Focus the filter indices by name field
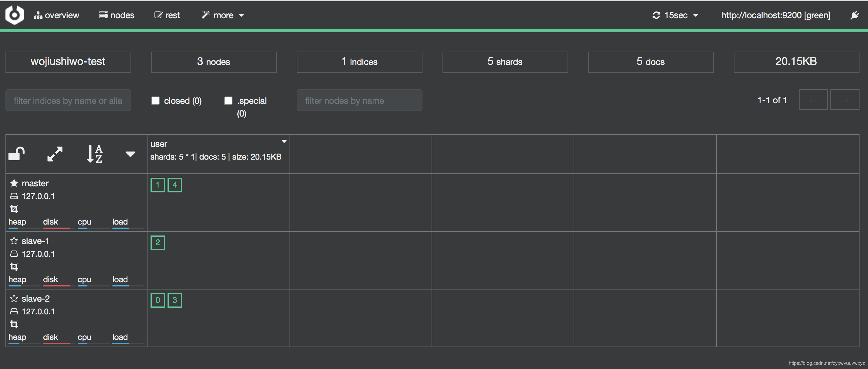The image size is (868, 369). (x=68, y=100)
